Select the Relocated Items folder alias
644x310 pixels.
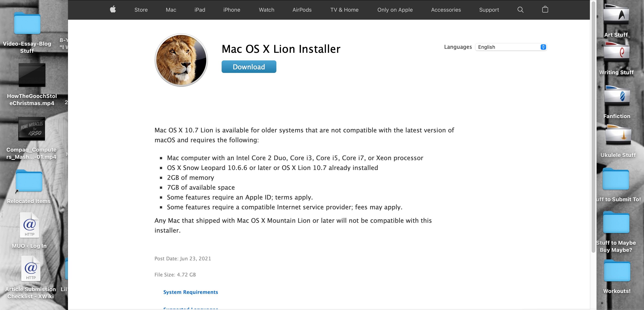[29, 181]
